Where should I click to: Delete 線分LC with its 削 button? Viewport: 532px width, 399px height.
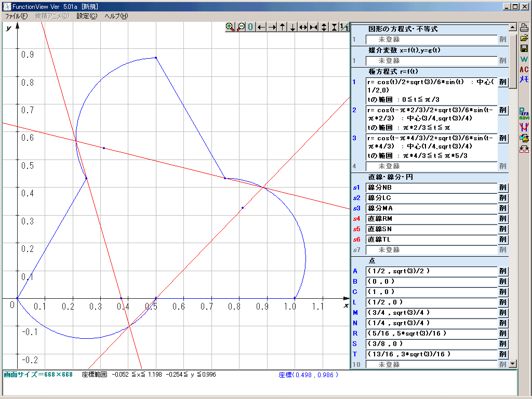(x=503, y=198)
